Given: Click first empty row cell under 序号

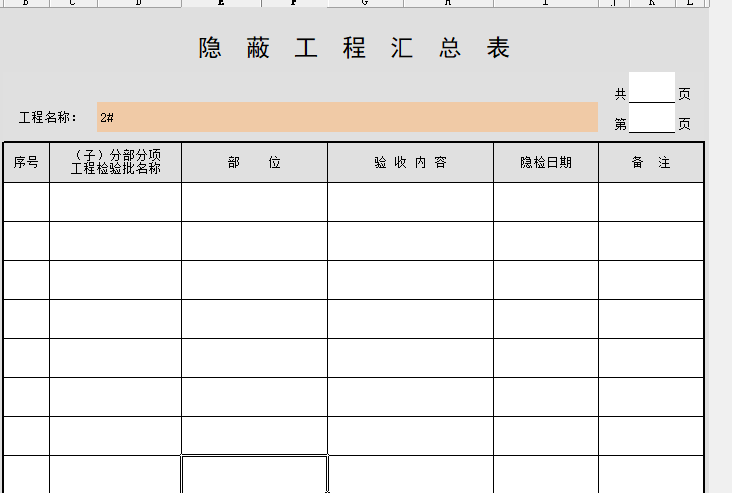Looking at the screenshot, I should click(x=26, y=201).
